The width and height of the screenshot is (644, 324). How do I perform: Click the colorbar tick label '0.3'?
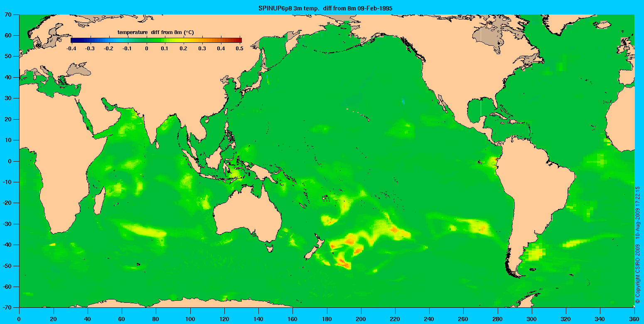click(x=203, y=49)
